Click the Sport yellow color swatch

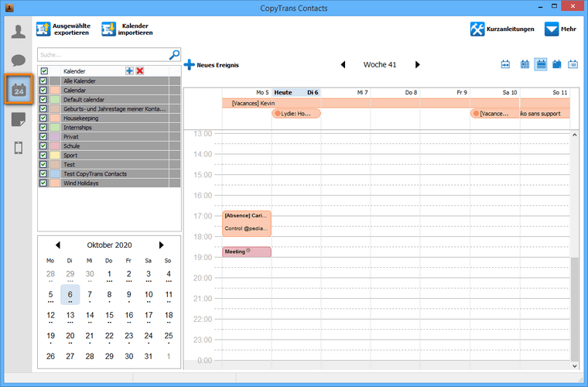pyautogui.click(x=55, y=156)
